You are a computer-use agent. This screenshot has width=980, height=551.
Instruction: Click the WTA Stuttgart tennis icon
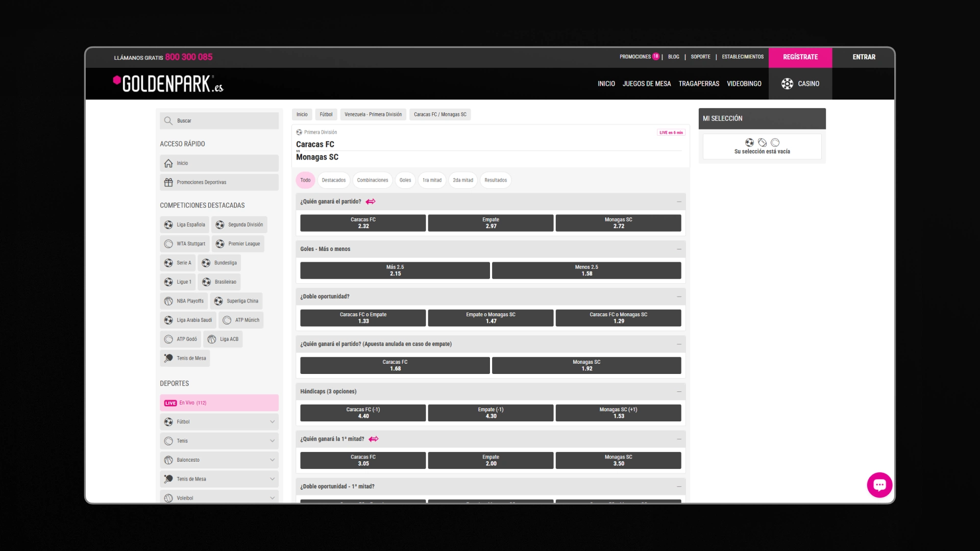tap(168, 244)
